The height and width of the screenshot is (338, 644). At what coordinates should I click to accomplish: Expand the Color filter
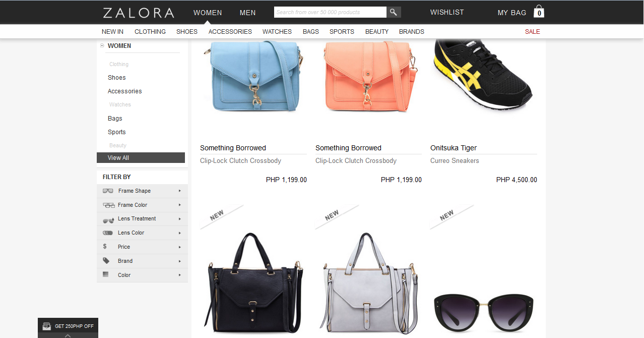pos(179,275)
